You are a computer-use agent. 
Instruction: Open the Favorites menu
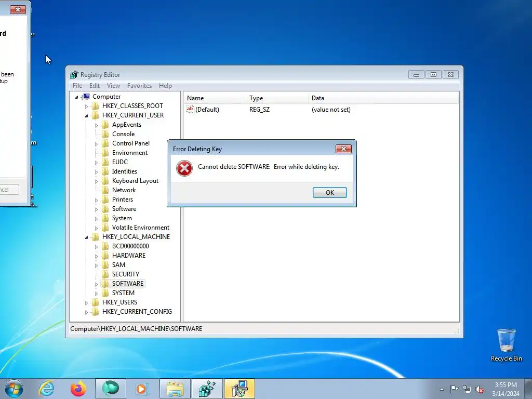[139, 86]
